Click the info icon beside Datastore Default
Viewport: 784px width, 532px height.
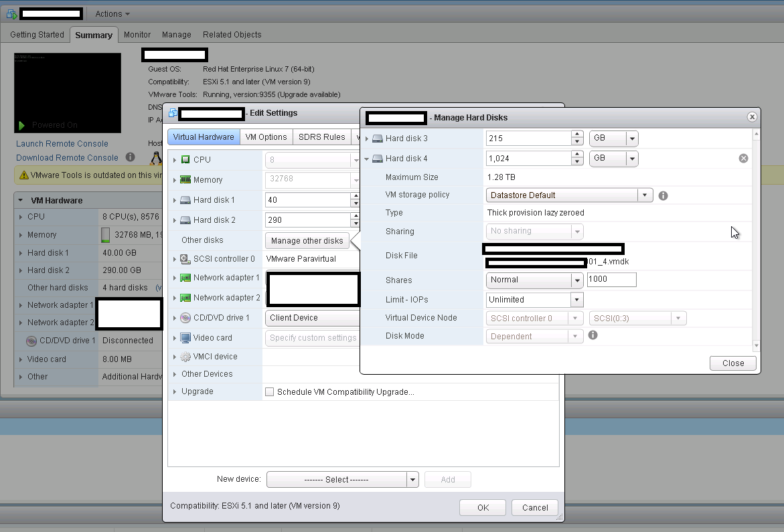click(663, 196)
